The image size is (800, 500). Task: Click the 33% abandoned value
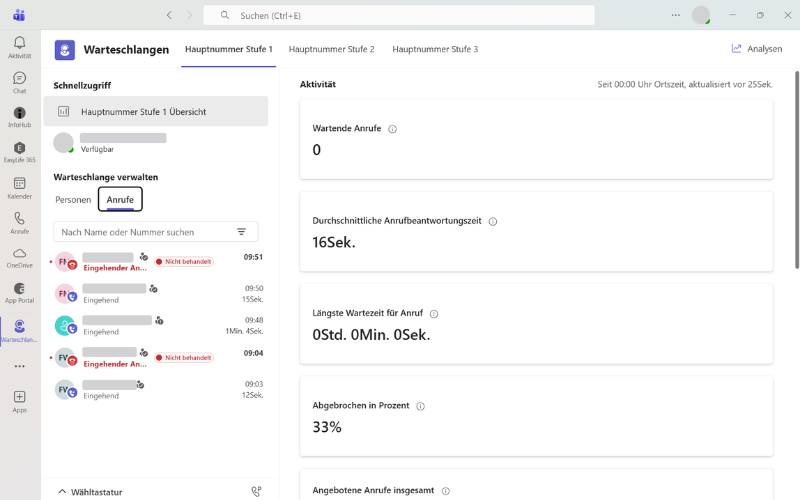coord(327,427)
